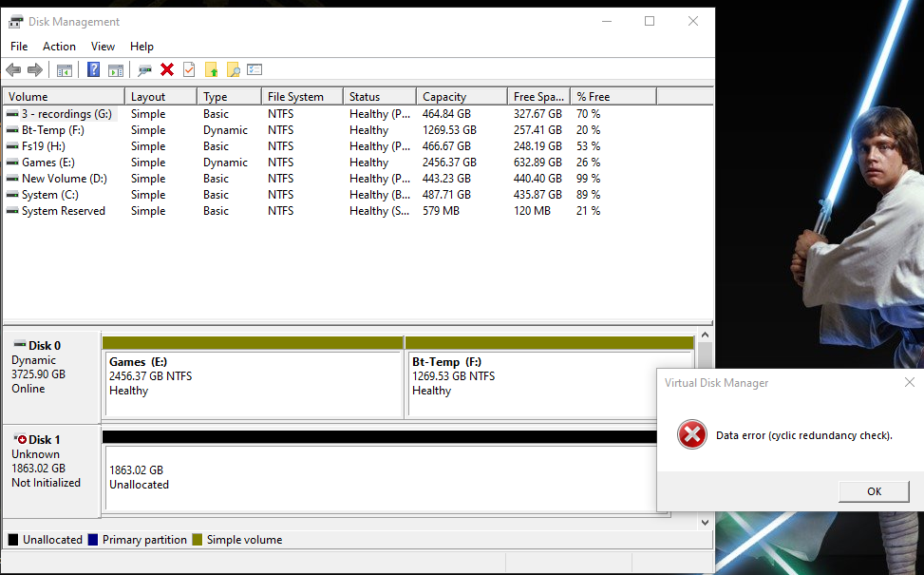Click OK in Virtual Disk Manager dialog
Viewport: 924px width, 575px height.
[x=874, y=491]
